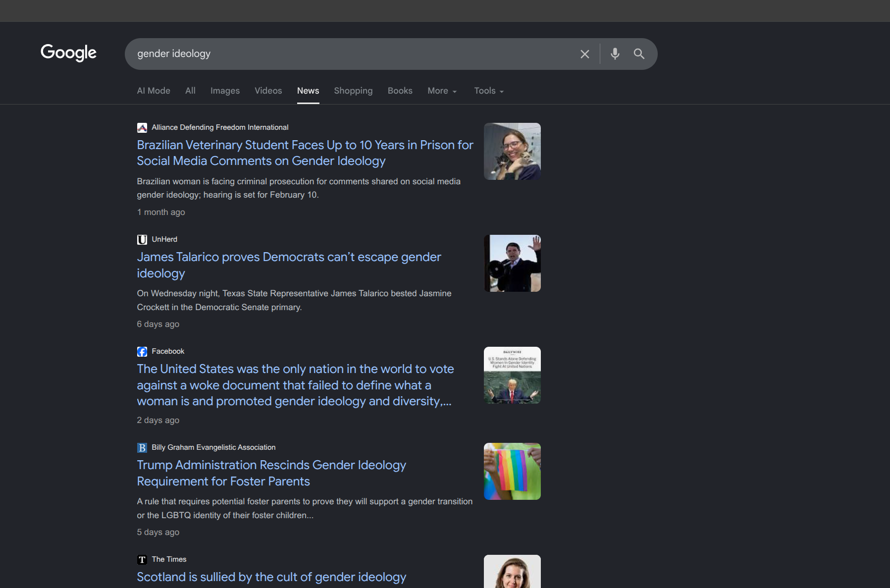Click the Alliance Defending Freedom International favicon
The width and height of the screenshot is (890, 588).
pos(142,128)
